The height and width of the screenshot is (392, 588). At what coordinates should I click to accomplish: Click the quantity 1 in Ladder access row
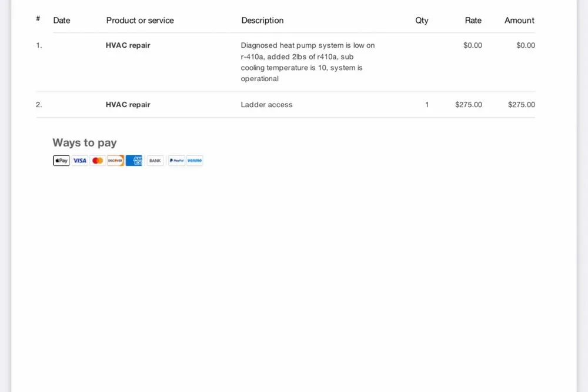(x=427, y=105)
